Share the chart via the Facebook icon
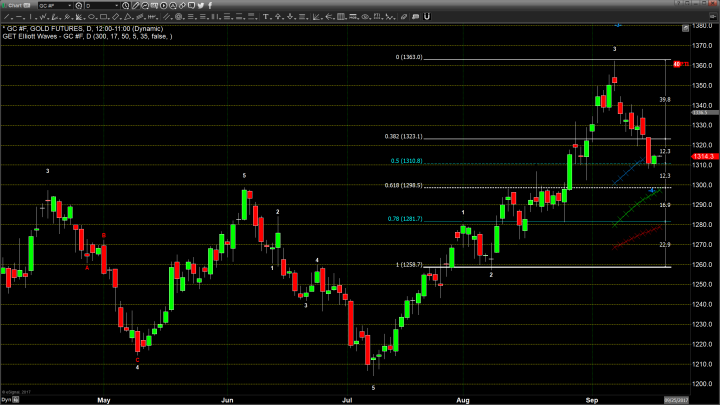This screenshot has height=405, width=720. tap(210, 6)
